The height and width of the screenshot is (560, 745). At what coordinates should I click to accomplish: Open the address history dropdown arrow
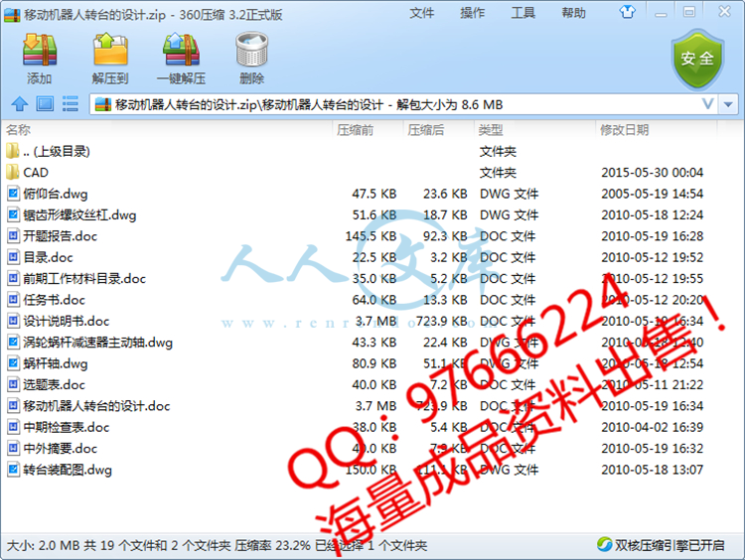point(728,104)
